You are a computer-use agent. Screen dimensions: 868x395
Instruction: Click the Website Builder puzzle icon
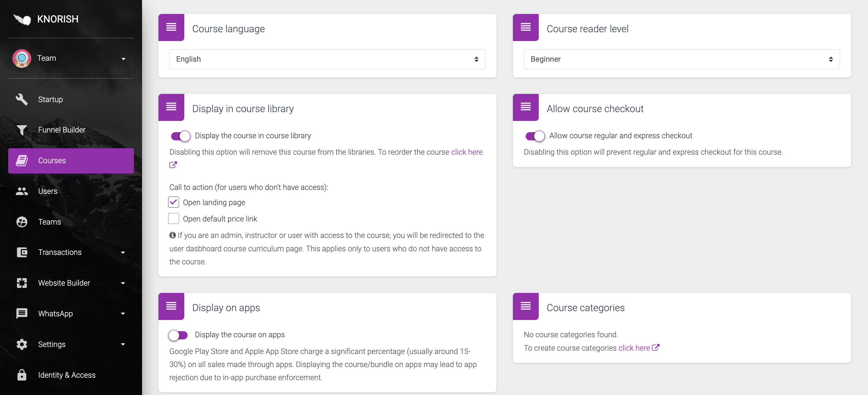tap(22, 283)
